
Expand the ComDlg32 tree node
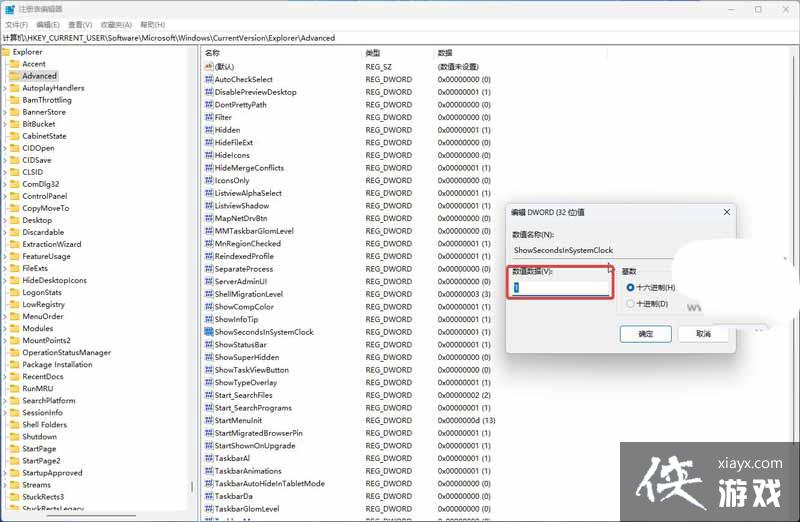click(5, 184)
